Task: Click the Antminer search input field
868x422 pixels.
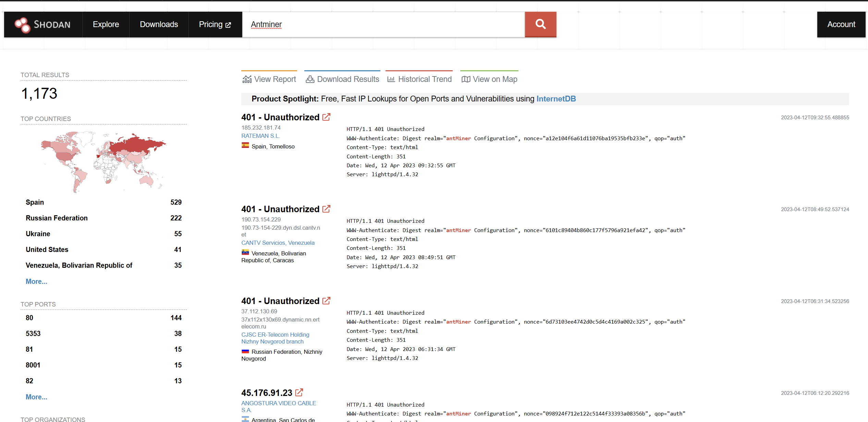Action: 383,24
